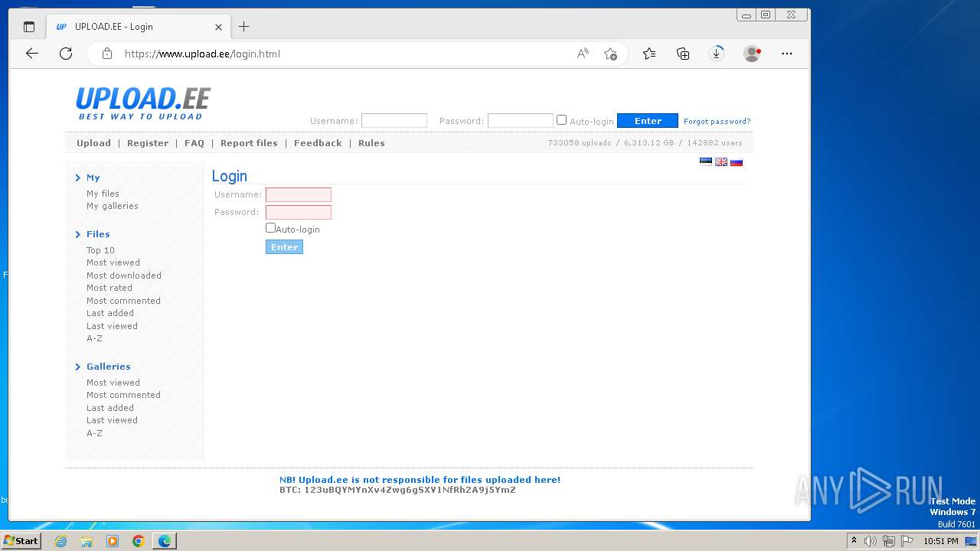Open Windows Explorer folder in taskbar
The width and height of the screenshot is (980, 551).
(87, 541)
